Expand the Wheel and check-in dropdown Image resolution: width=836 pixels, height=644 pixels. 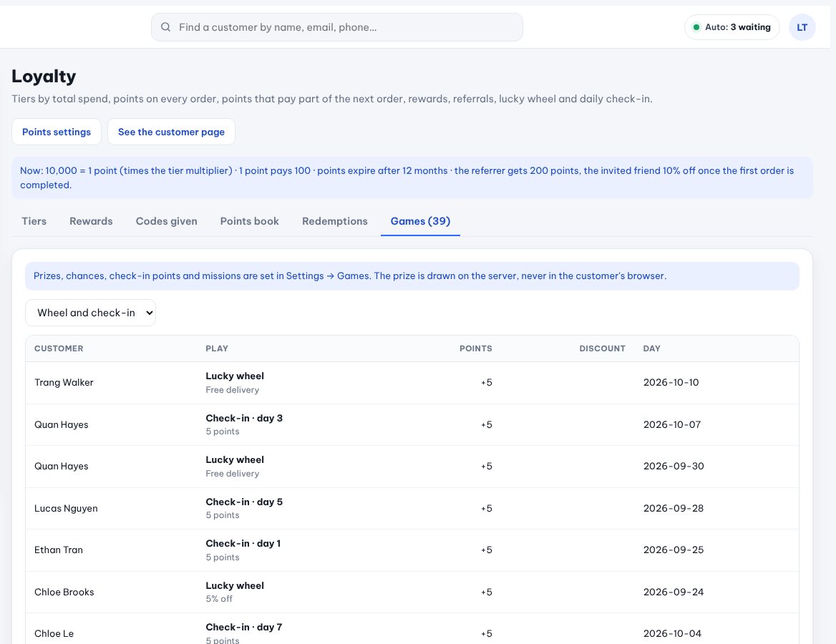91,313
